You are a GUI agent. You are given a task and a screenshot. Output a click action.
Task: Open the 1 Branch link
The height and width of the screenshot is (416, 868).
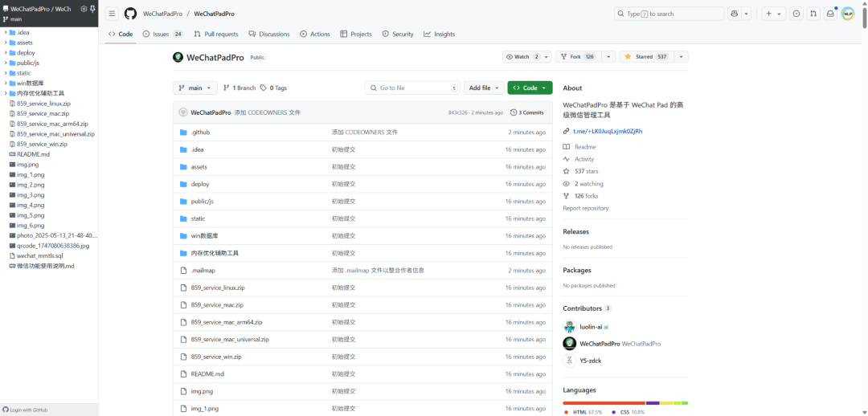coord(240,88)
